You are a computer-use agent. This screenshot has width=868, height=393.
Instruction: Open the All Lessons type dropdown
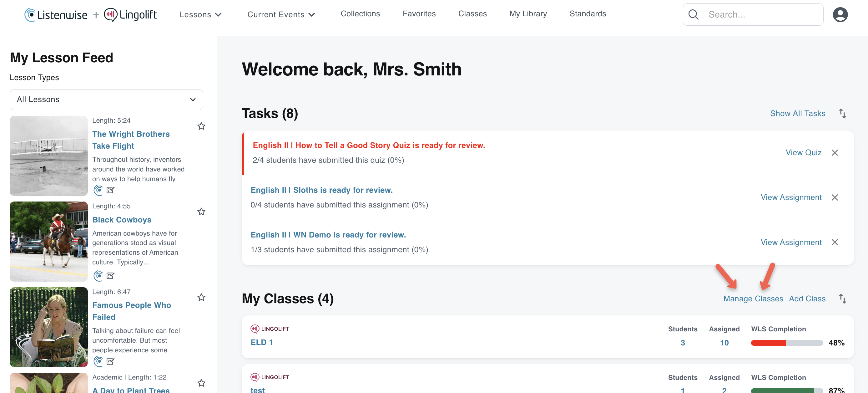coord(107,100)
